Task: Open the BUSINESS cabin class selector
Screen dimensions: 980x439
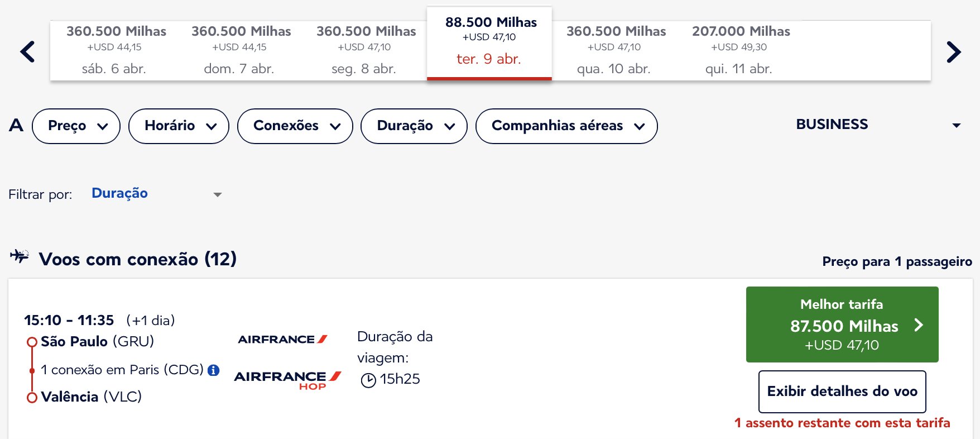Action: 877,125
